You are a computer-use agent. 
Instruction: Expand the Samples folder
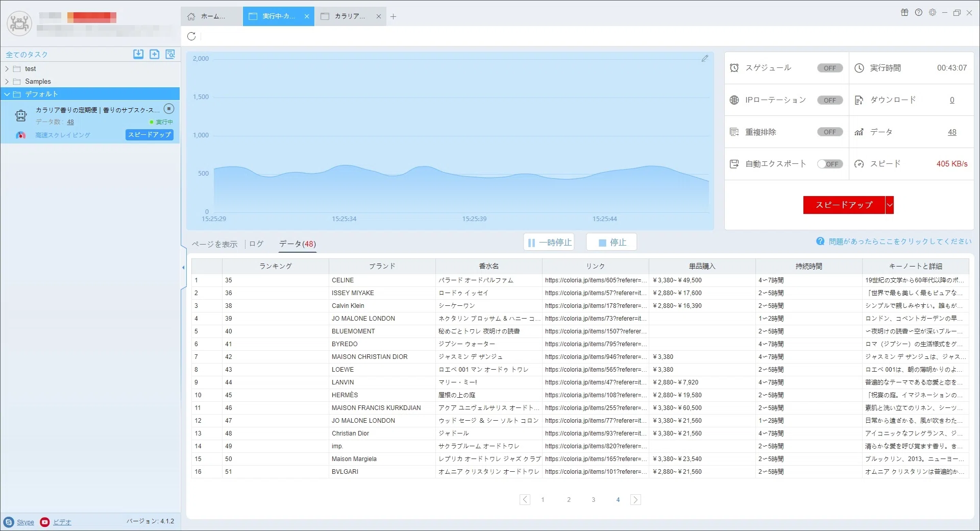pos(7,82)
